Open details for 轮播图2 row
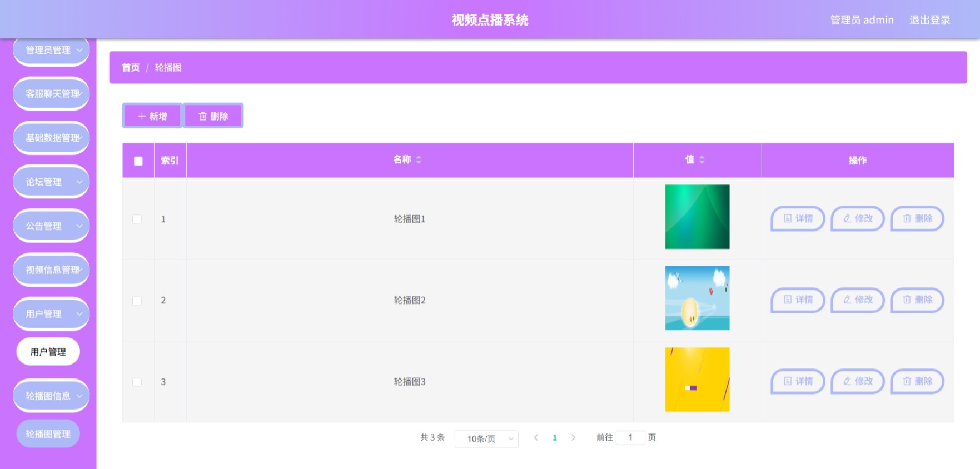Viewport: 980px width, 469px height. tap(798, 300)
